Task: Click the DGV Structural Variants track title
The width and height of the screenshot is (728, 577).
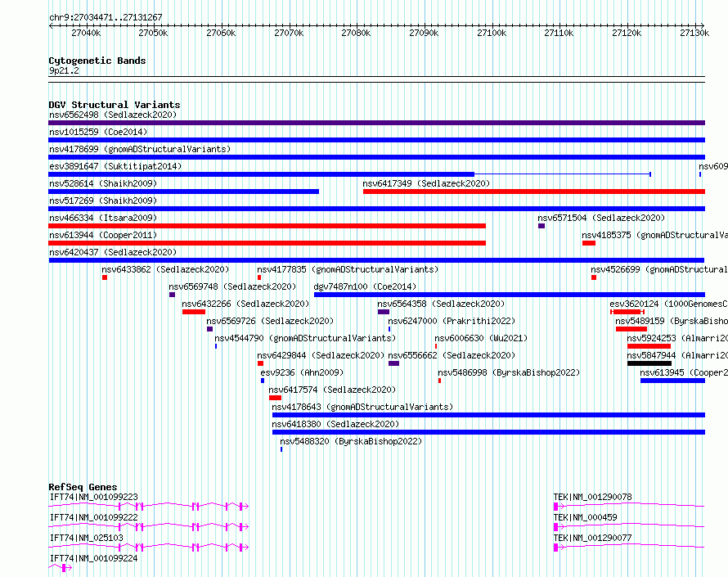Action: pyautogui.click(x=115, y=105)
